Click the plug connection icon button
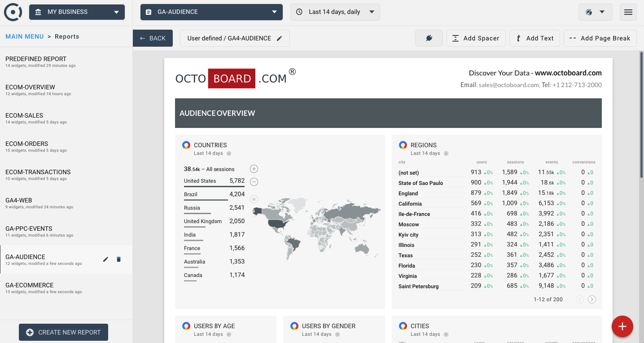This screenshot has height=343, width=644. click(429, 38)
